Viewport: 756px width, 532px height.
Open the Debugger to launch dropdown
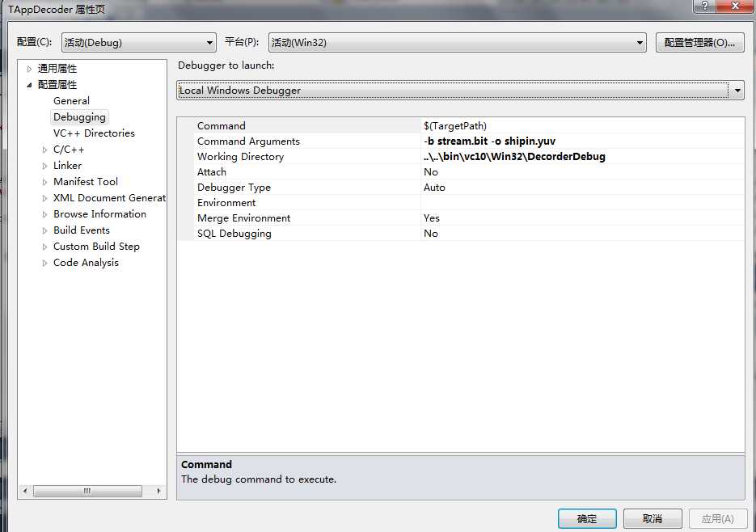pos(460,91)
